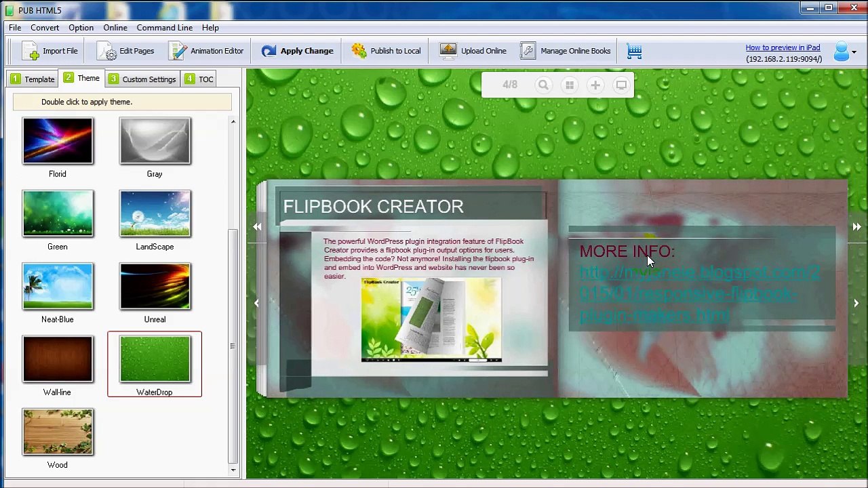Viewport: 868px width, 488px height.
Task: Expand the user account dropdown arrow
Action: coord(854,52)
